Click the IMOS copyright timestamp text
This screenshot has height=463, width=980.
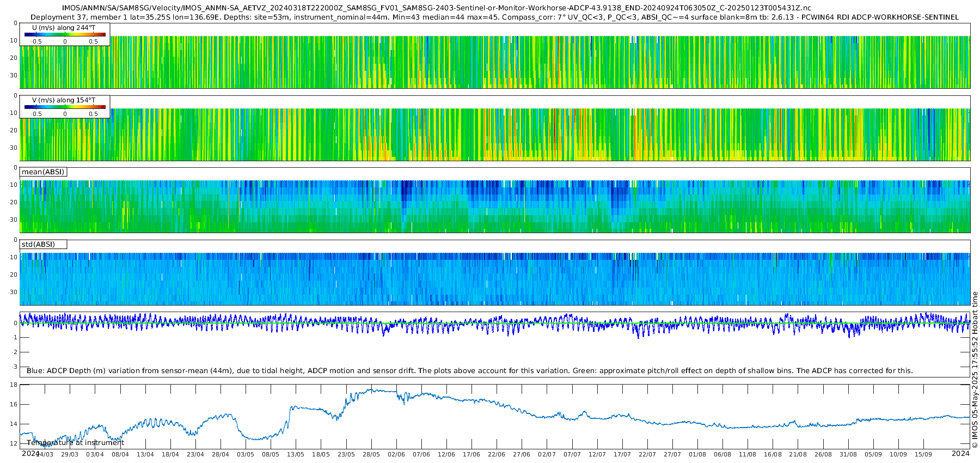click(x=975, y=370)
